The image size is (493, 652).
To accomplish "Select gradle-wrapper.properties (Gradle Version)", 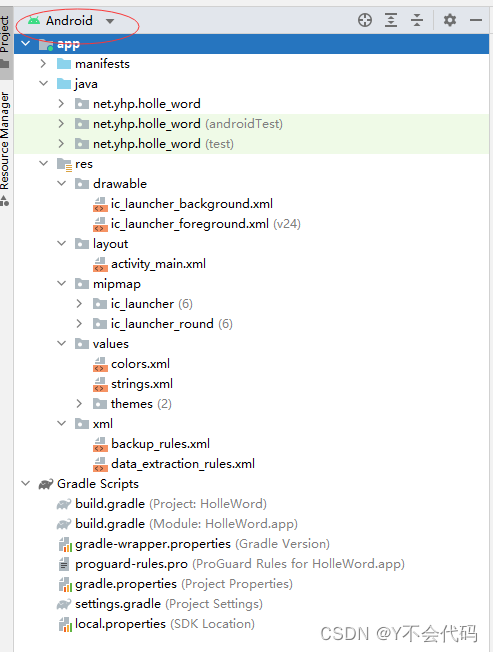I will [x=202, y=543].
